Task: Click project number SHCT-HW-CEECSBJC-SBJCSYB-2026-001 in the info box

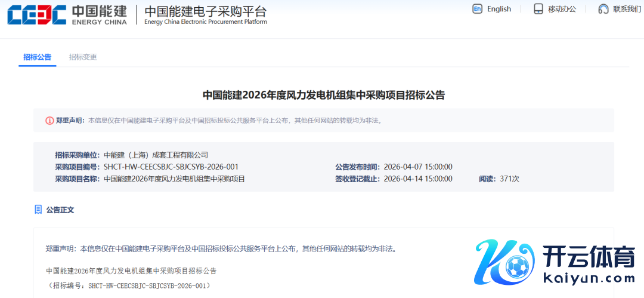Action: [171, 167]
